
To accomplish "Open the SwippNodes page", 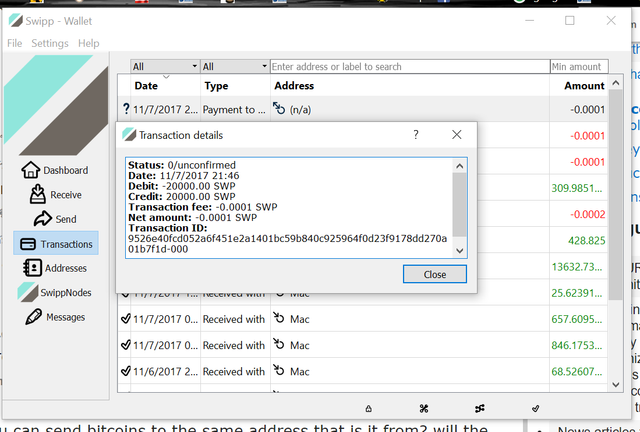I will click(55, 292).
